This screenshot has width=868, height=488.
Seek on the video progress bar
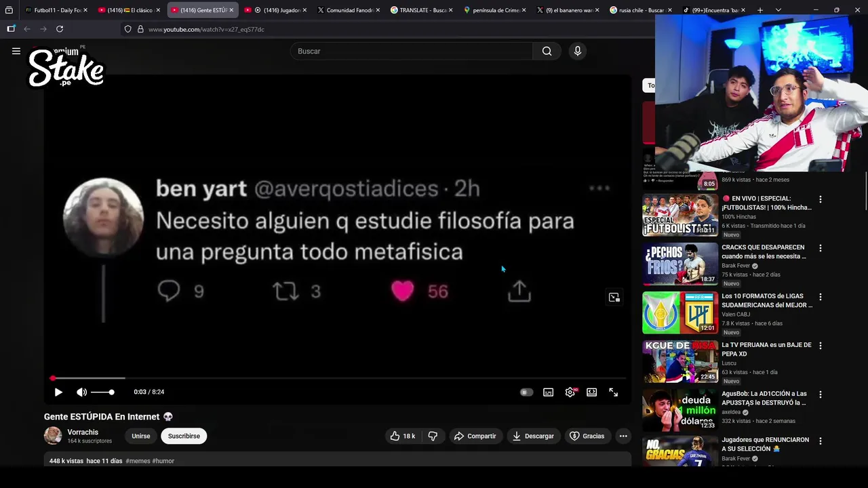(338, 378)
